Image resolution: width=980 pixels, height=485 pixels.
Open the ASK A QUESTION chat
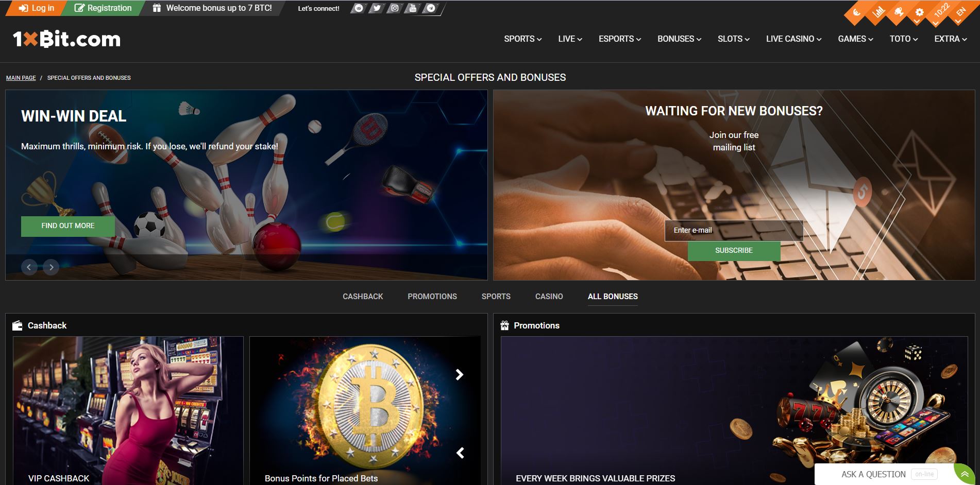point(884,474)
